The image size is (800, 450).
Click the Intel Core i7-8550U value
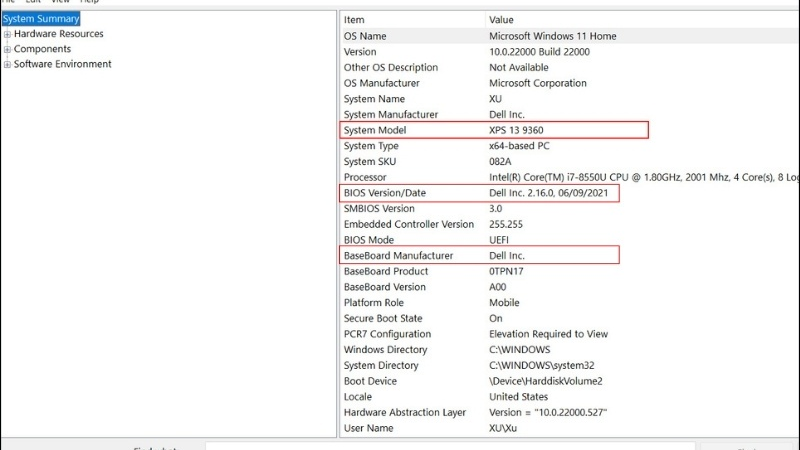(x=644, y=178)
